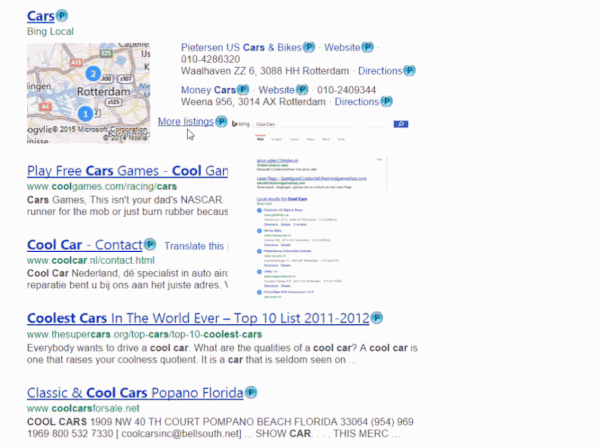Image resolution: width=600 pixels, height=448 pixels.
Task: Click the P icon after Pietersen US Cars & Bikes
Action: pyautogui.click(x=309, y=47)
